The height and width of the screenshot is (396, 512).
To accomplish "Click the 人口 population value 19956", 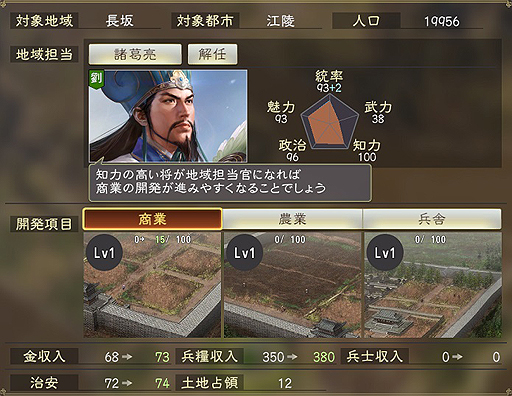I will point(442,21).
